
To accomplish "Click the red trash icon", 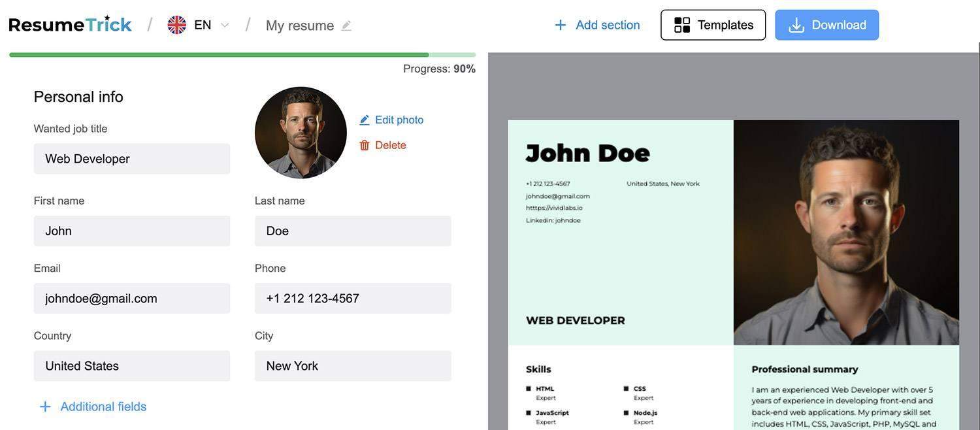I will [365, 145].
